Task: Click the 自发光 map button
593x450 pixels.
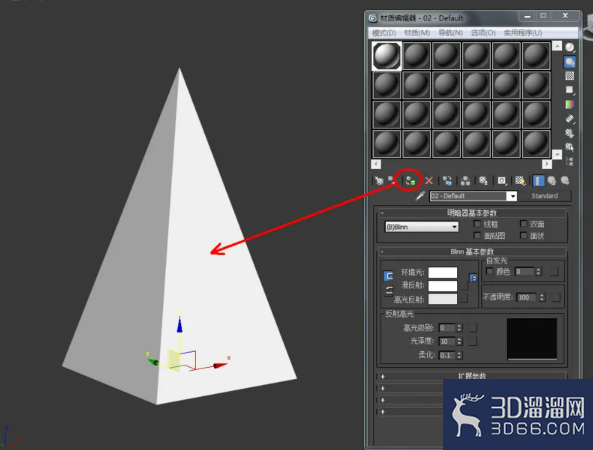Action: (554, 272)
